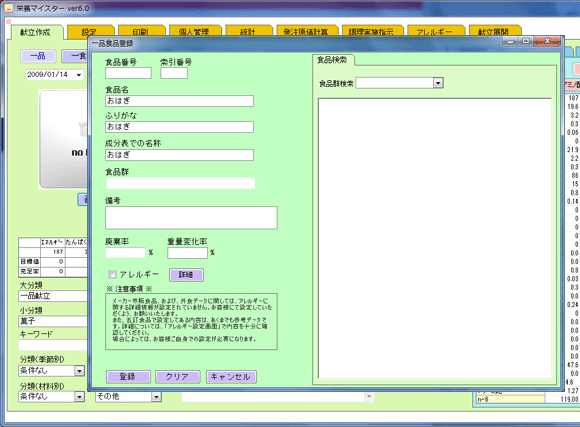Click the 食品名 input field
Screen dimensions: 580x427
pos(179,101)
